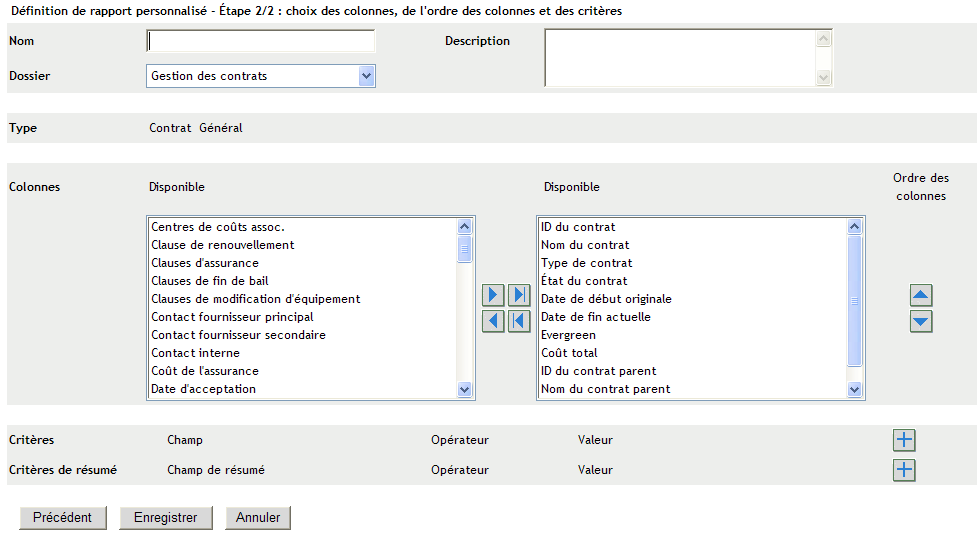Select 'Coût total' in right list

pyautogui.click(x=693, y=353)
